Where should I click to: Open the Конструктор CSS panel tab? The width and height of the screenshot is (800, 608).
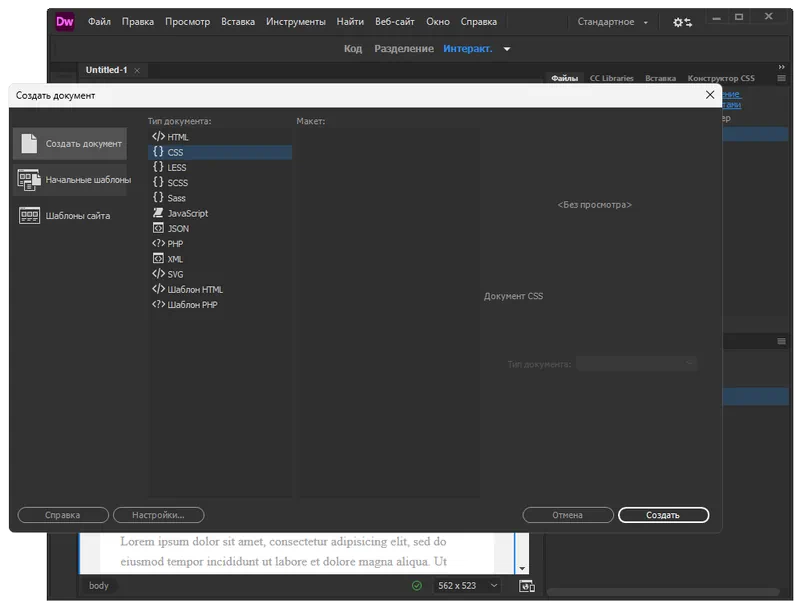point(720,79)
